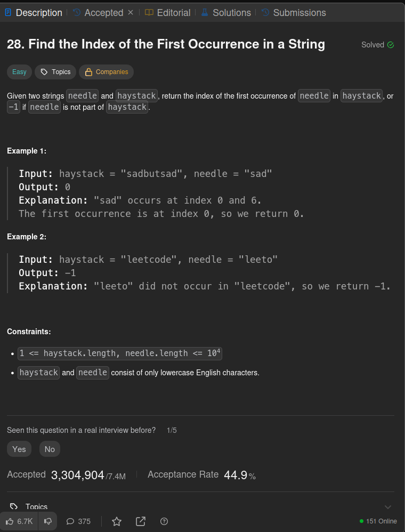Open the Topics tag pill
The width and height of the screenshot is (405, 532).
click(x=55, y=72)
